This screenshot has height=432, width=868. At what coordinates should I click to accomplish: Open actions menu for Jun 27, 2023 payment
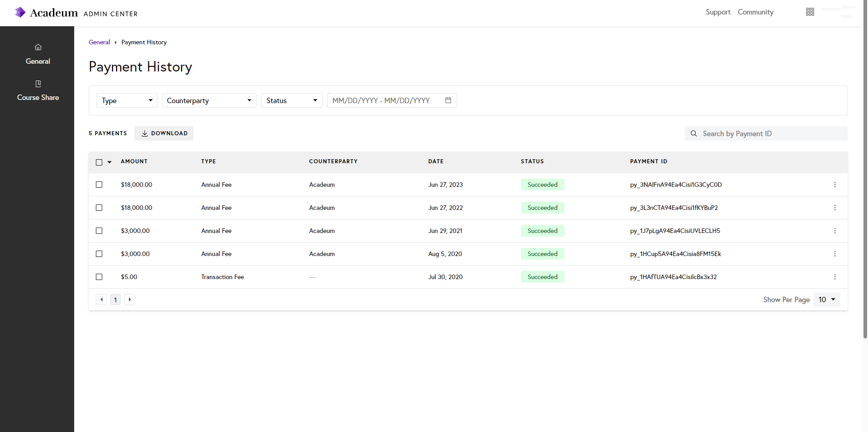click(x=835, y=185)
